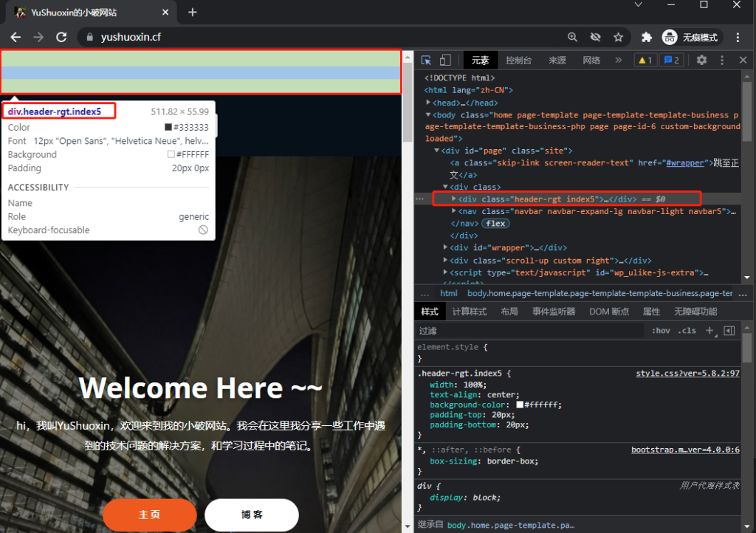Viewport: 756px width, 533px height.
Task: Expand the header-rgt index5 div node
Action: pos(455,199)
